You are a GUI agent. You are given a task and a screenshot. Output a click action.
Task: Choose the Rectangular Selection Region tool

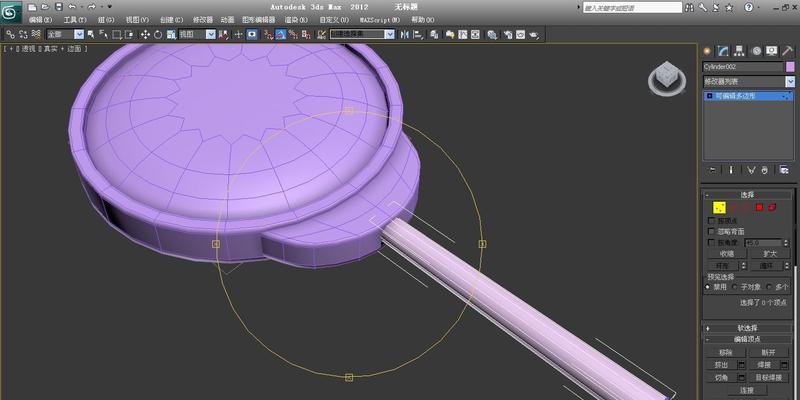[117, 34]
